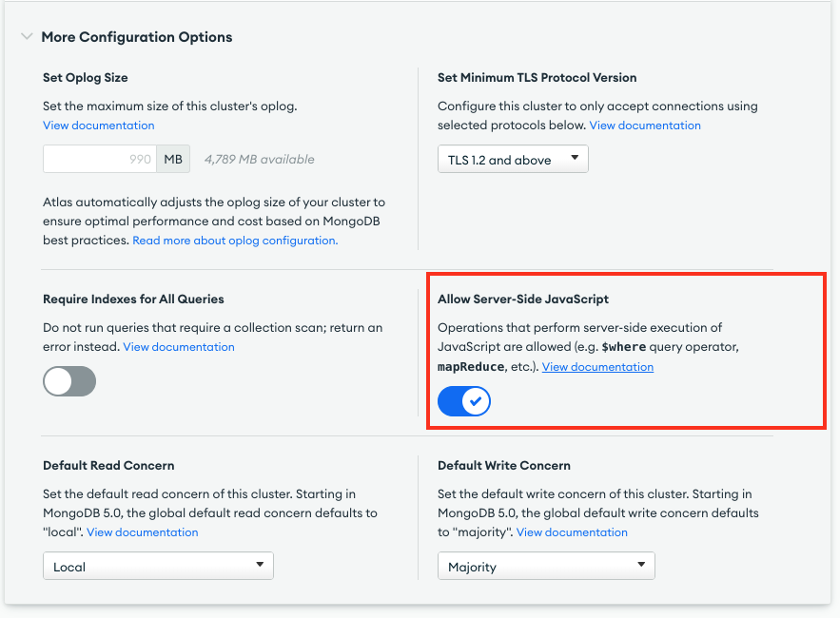This screenshot has height=618, width=840.
Task: Click the More Configuration Options heading
Action: pyautogui.click(x=136, y=37)
